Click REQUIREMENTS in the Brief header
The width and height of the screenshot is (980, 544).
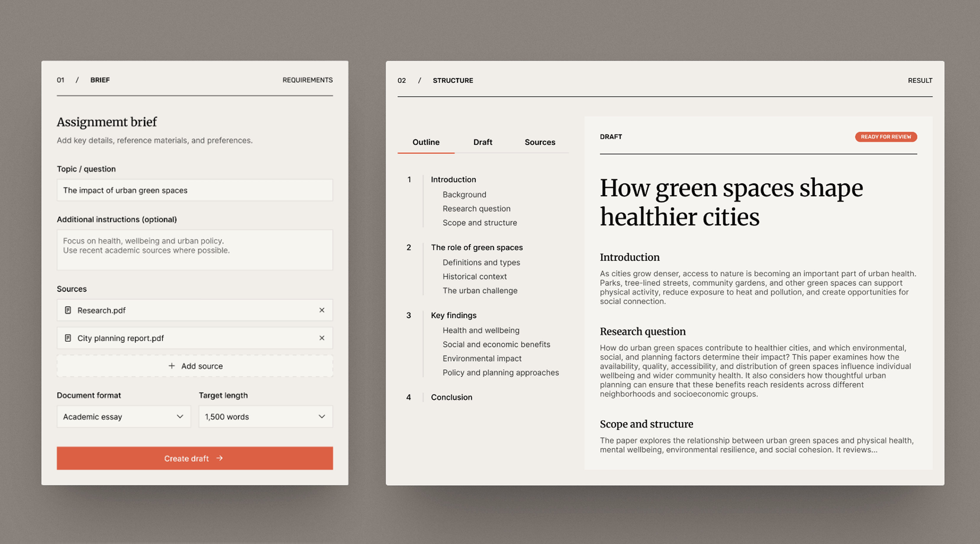(307, 80)
